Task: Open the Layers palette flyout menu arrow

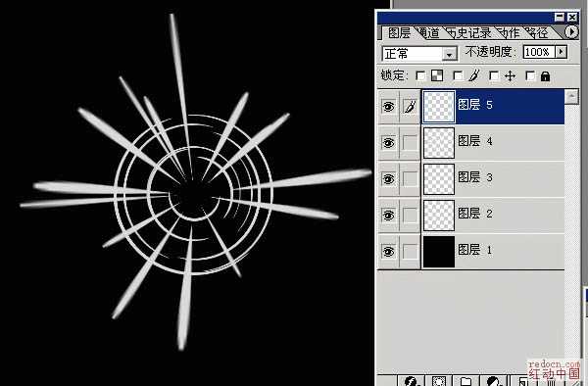Action: point(571,32)
